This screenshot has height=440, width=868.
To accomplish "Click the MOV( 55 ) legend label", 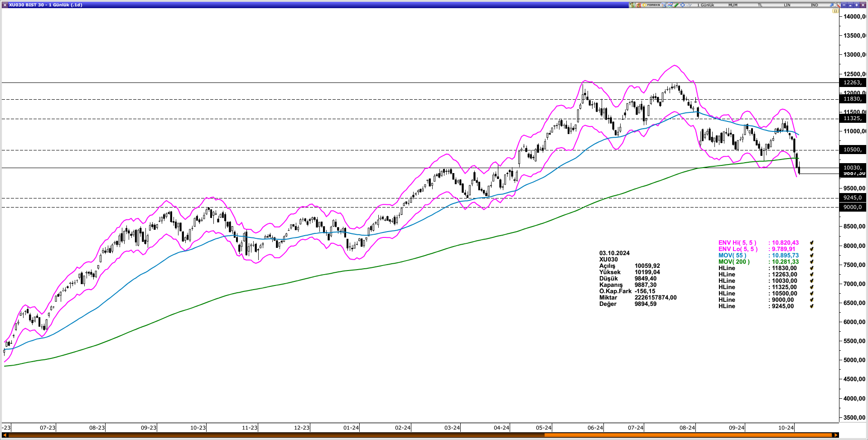I will (732, 256).
